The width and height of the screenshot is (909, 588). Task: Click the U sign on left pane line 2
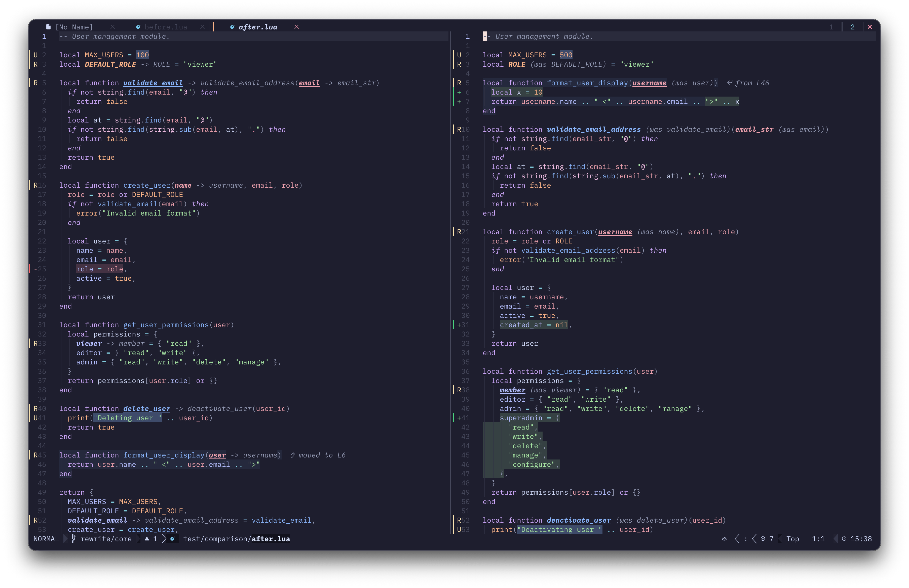[35, 55]
